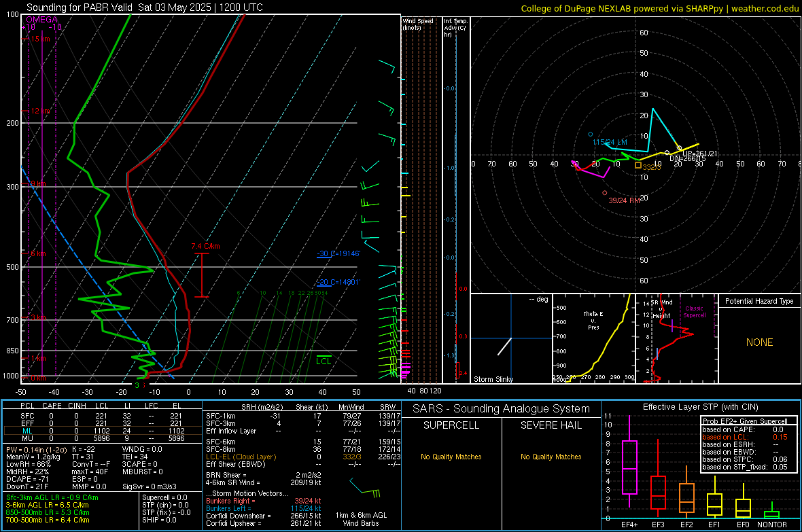This screenshot has width=802, height=532.
Task: Click the Potential Hazard Type heading
Action: [x=759, y=301]
